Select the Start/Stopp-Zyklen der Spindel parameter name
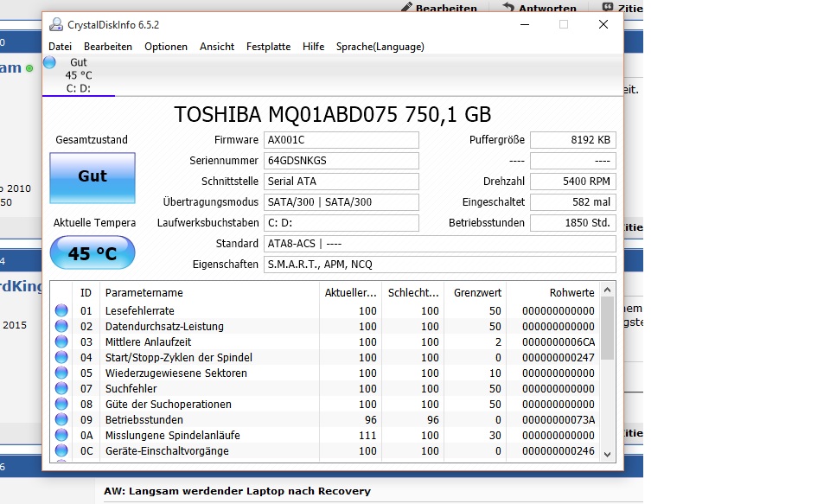 [x=179, y=357]
